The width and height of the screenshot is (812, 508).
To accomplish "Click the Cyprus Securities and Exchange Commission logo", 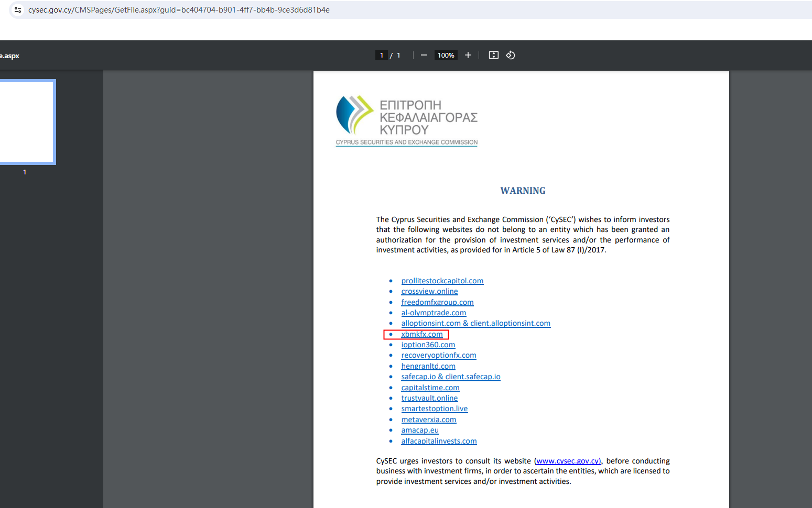I will tap(407, 121).
